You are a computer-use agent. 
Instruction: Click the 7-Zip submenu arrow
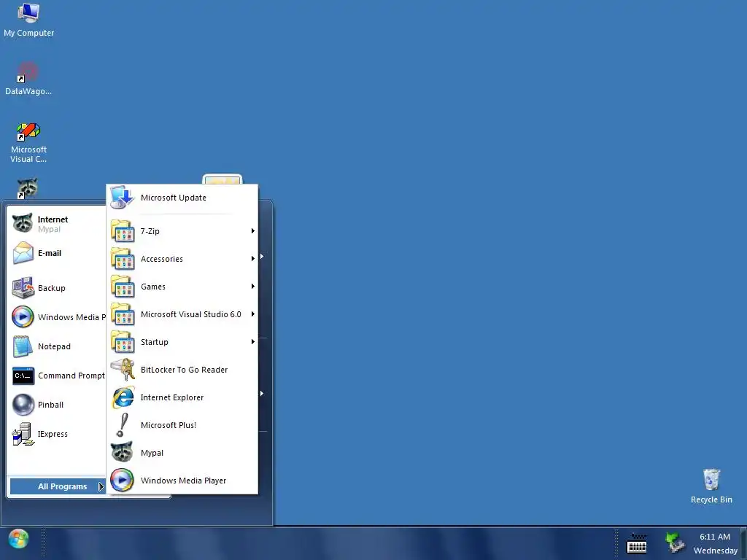coord(253,231)
